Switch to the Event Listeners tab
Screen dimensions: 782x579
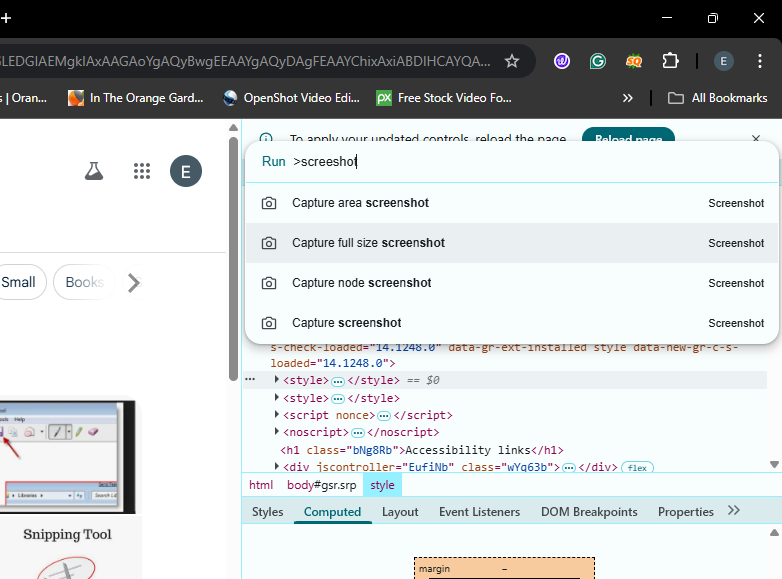point(480,512)
